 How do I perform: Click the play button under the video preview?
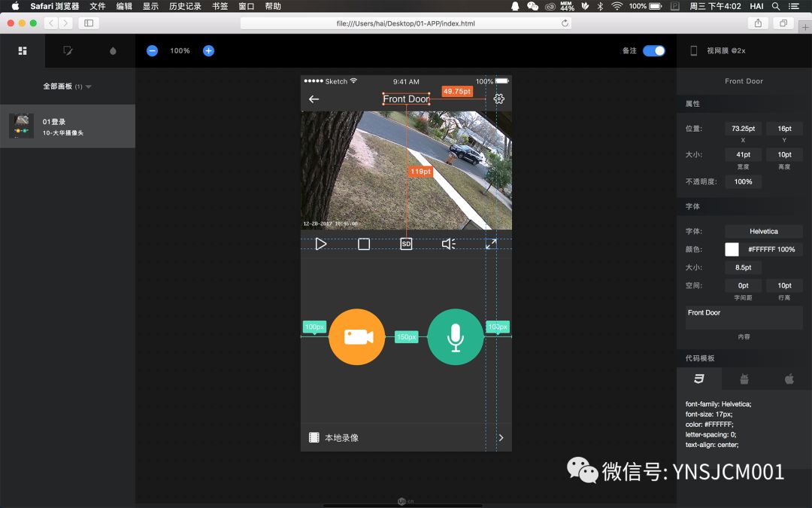point(320,244)
